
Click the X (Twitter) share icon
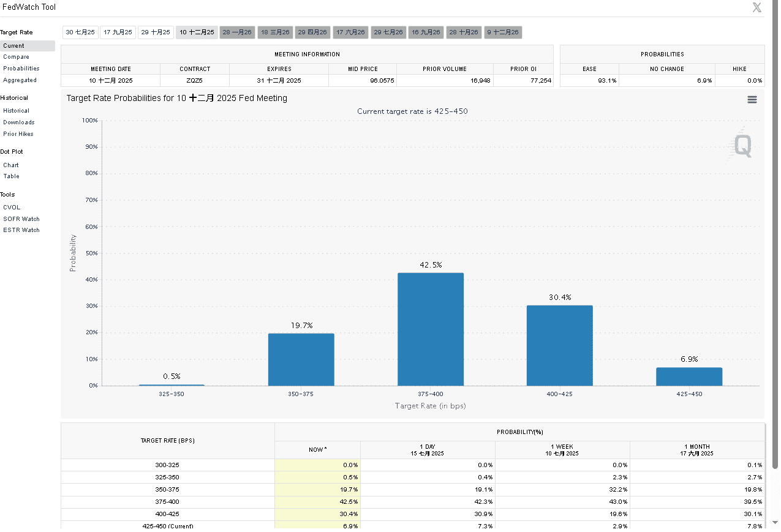[757, 7]
